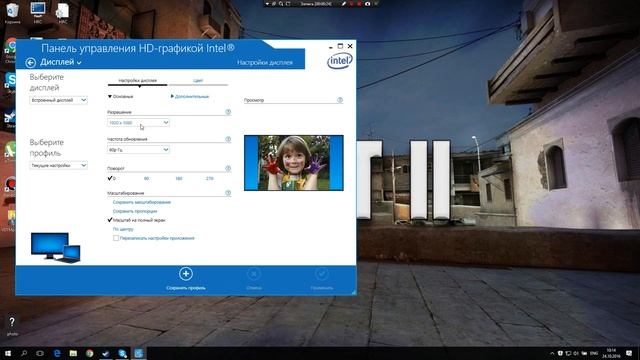Image resolution: width=640 pixels, height=360 pixels.
Task: Open help for Поворот
Action: point(228,168)
